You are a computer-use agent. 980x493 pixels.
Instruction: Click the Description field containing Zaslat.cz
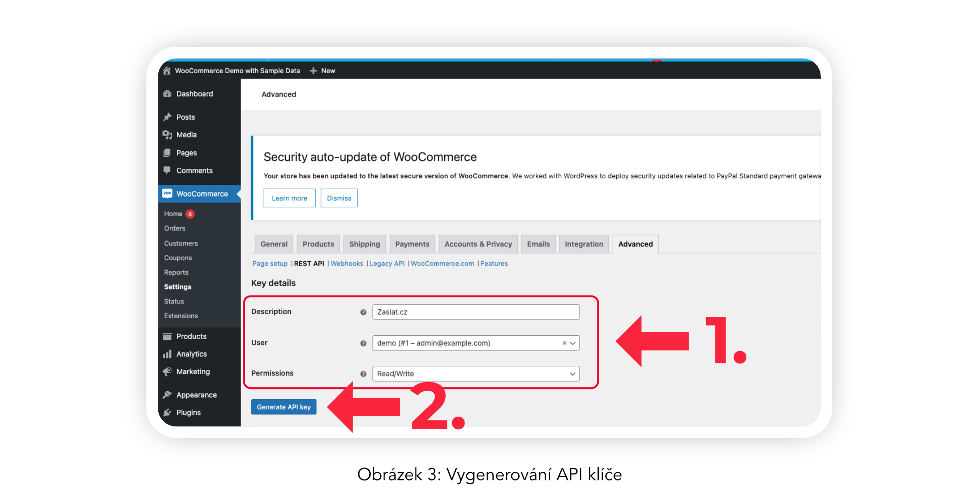coord(476,312)
